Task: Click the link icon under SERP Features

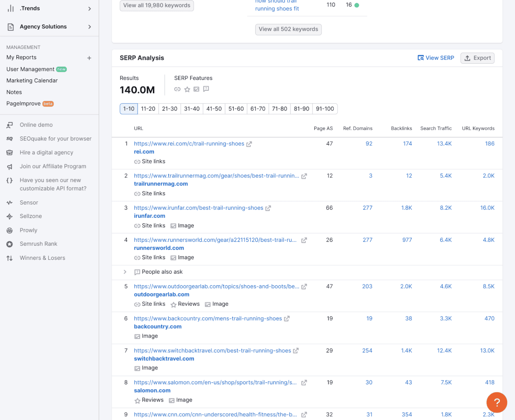Action: (177, 89)
